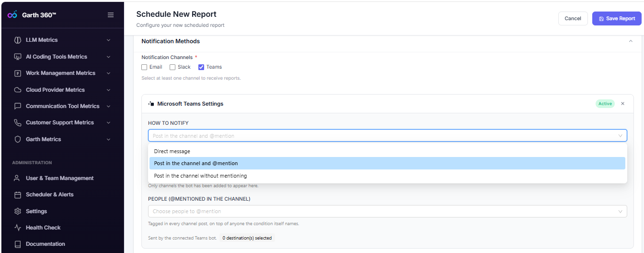
Task: Click the ADMINISTRATION section label
Action: pyautogui.click(x=32, y=163)
